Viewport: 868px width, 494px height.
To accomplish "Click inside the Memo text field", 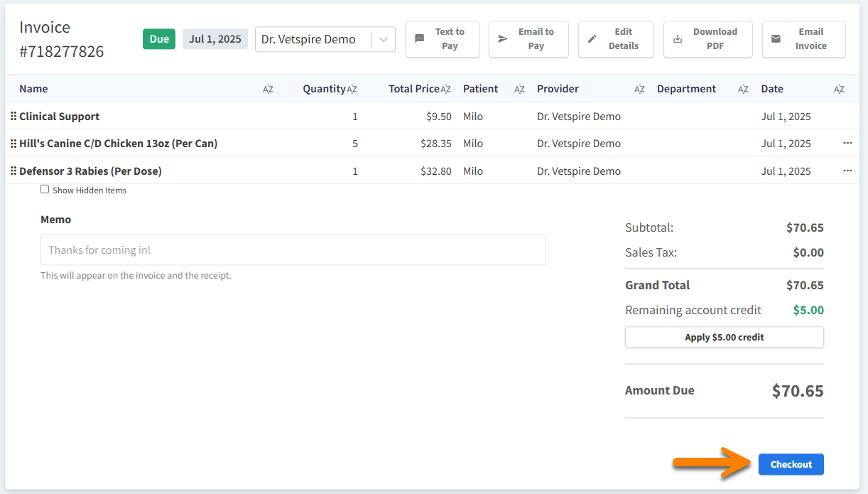I will pyautogui.click(x=293, y=249).
